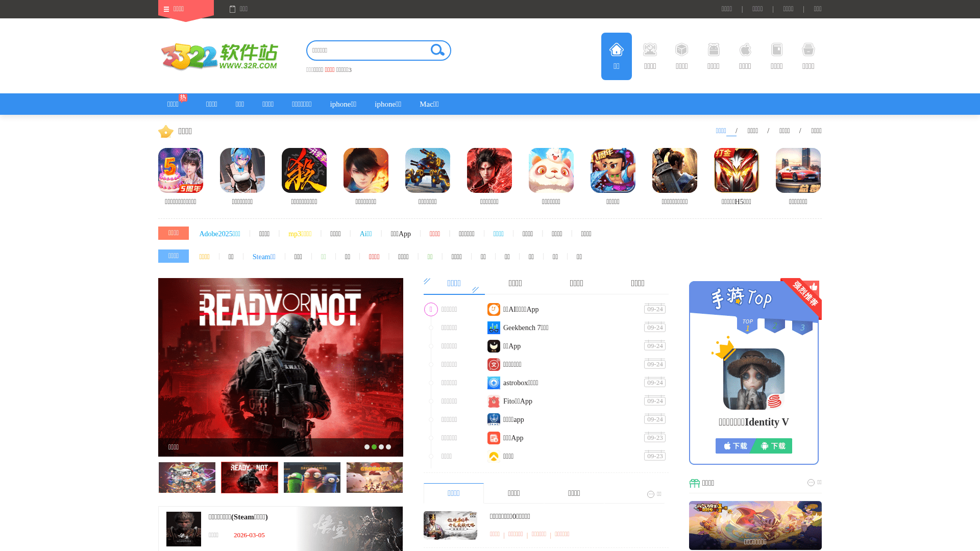Select the first carousel dot indicator
This screenshot has width=980, height=551.
pos(367,447)
